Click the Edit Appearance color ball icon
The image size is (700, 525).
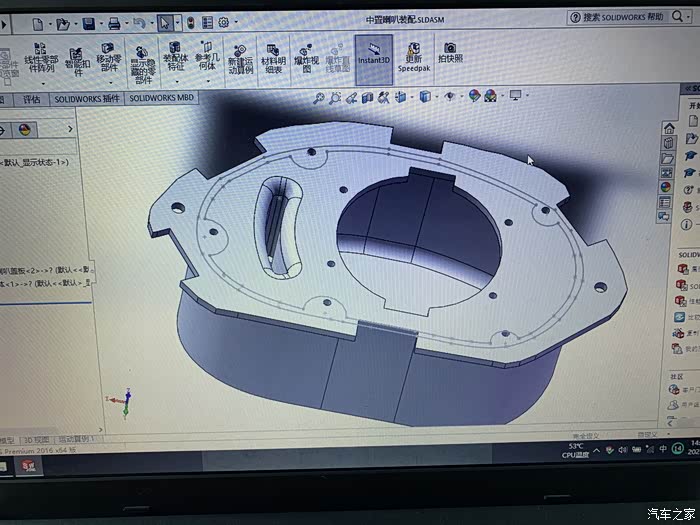pos(474,97)
